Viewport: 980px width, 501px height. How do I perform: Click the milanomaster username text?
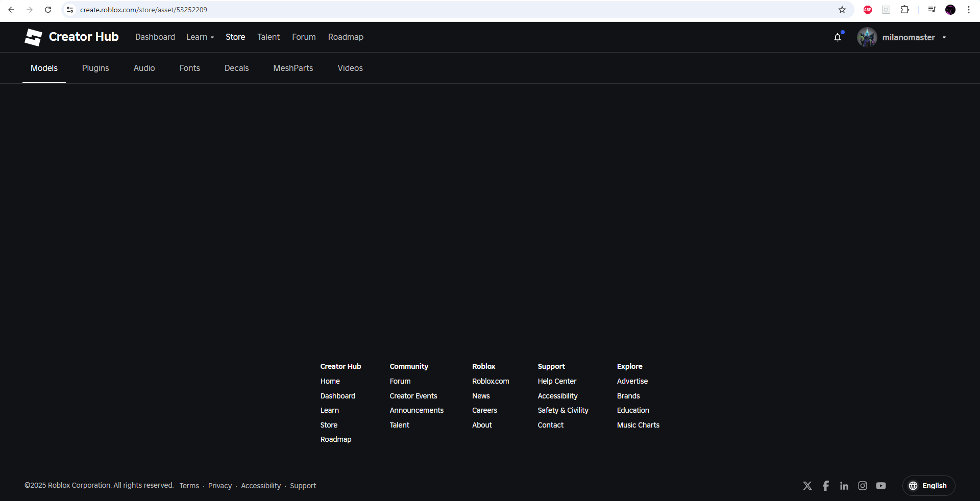tap(909, 37)
